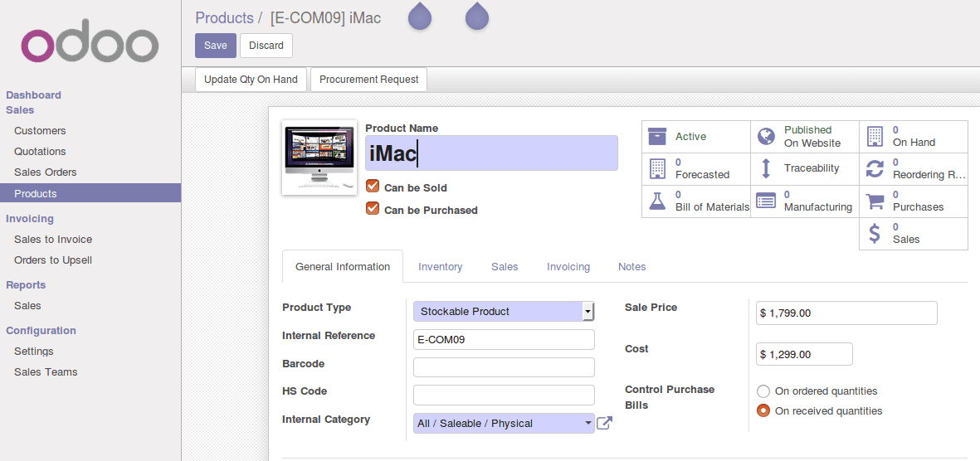Untick the Can be Purchased checkbox
The height and width of the screenshot is (461, 980).
tap(373, 209)
